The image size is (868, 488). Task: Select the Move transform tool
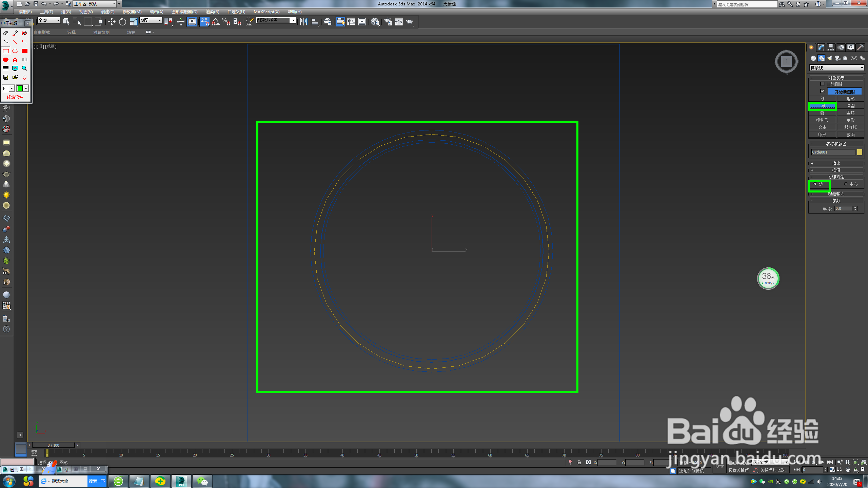coord(112,22)
